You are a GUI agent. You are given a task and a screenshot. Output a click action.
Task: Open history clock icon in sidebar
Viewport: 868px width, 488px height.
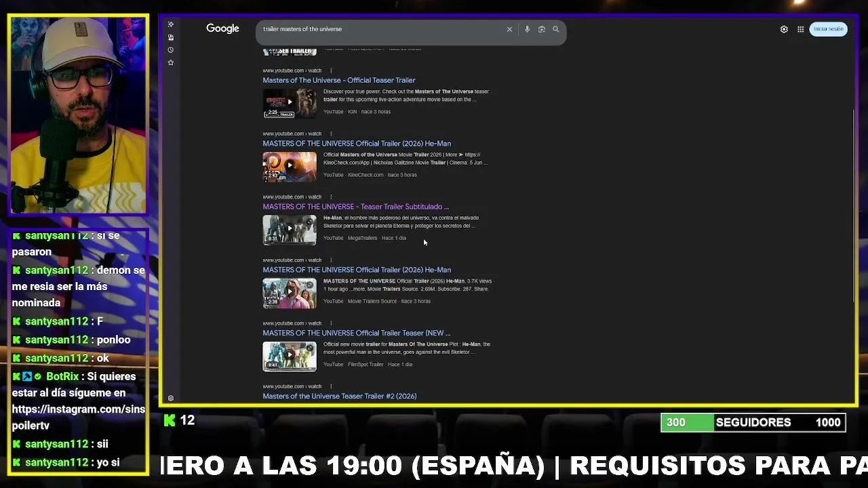tap(171, 49)
